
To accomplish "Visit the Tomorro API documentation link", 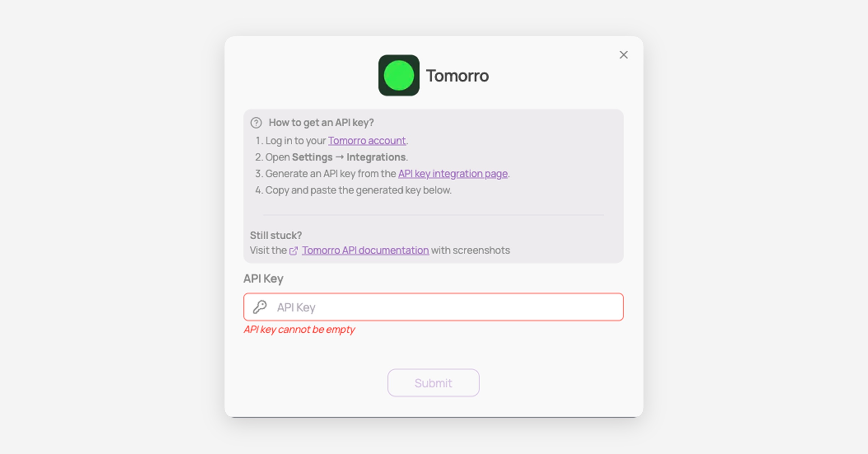I will click(x=365, y=250).
